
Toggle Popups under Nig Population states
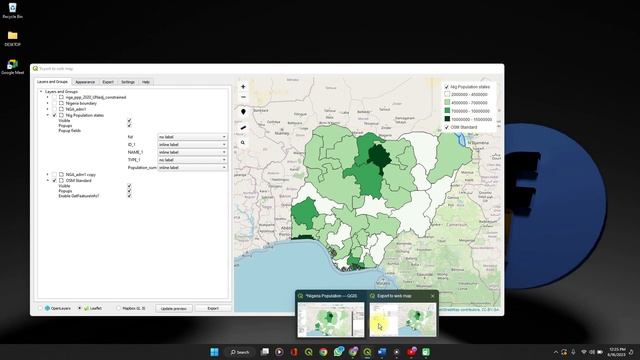129,126
